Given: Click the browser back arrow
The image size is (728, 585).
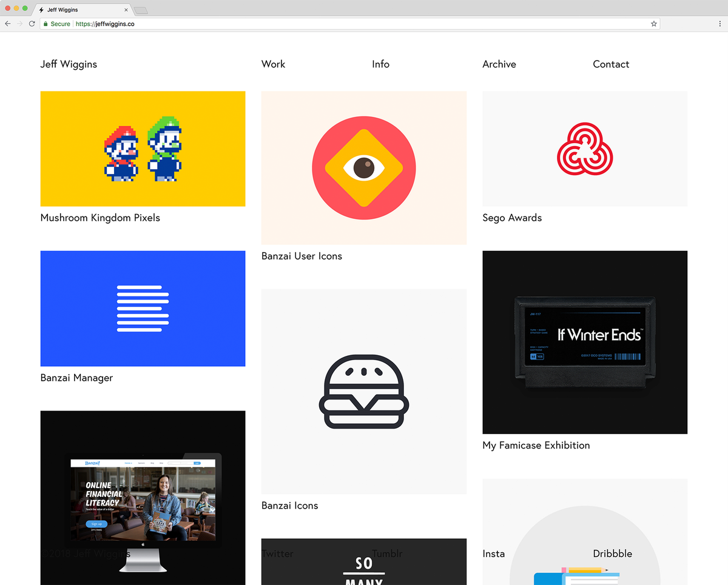Looking at the screenshot, I should pyautogui.click(x=8, y=24).
